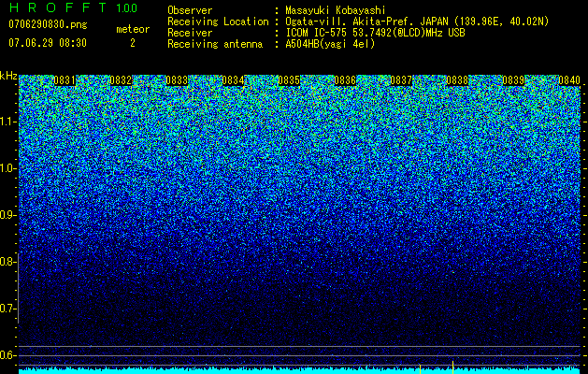Screen dimensions: 588x374
Task: Click the 1.1 kHz frequency axis label
Action: (x=8, y=122)
